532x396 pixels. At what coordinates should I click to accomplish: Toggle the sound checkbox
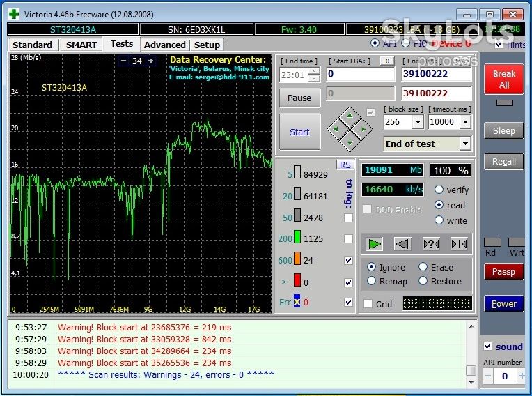487,346
